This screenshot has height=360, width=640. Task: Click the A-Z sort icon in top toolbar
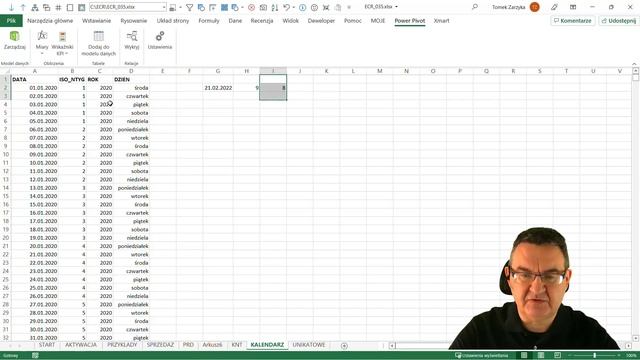(x=275, y=7)
